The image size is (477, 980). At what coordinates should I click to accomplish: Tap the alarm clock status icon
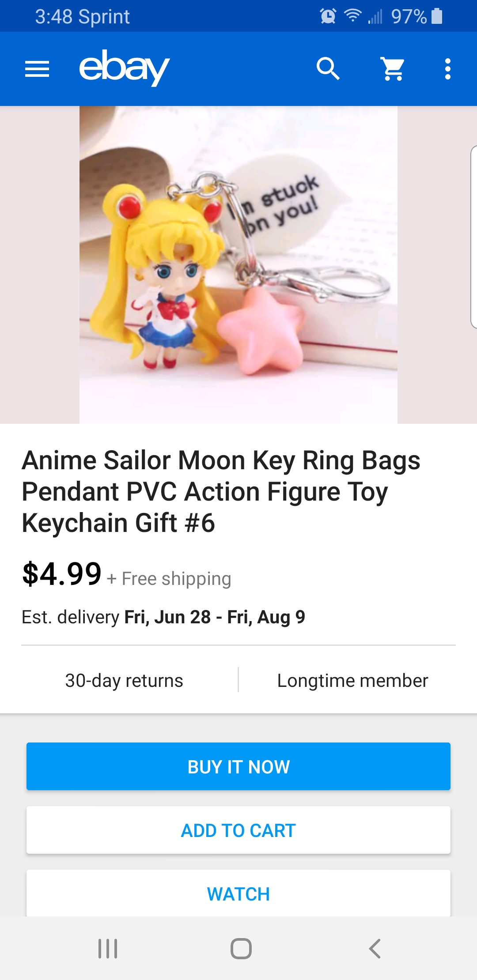328,16
